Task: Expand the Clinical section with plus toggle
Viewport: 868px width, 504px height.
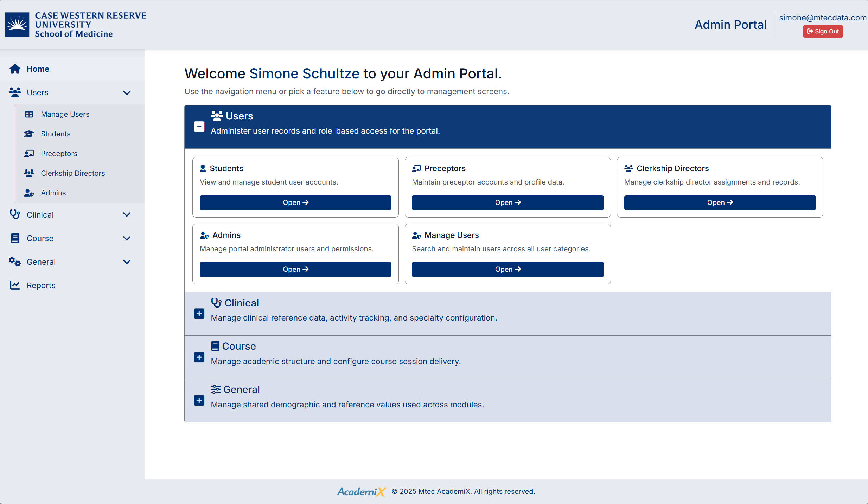Action: pyautogui.click(x=199, y=314)
